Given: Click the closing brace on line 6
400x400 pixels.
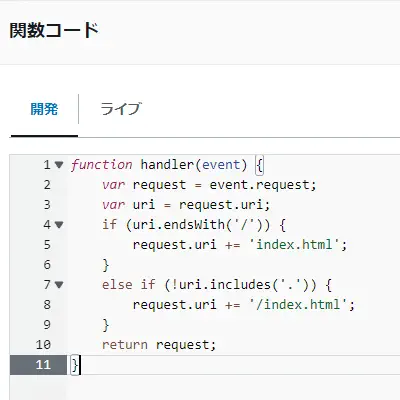Looking at the screenshot, I should 106,265.
